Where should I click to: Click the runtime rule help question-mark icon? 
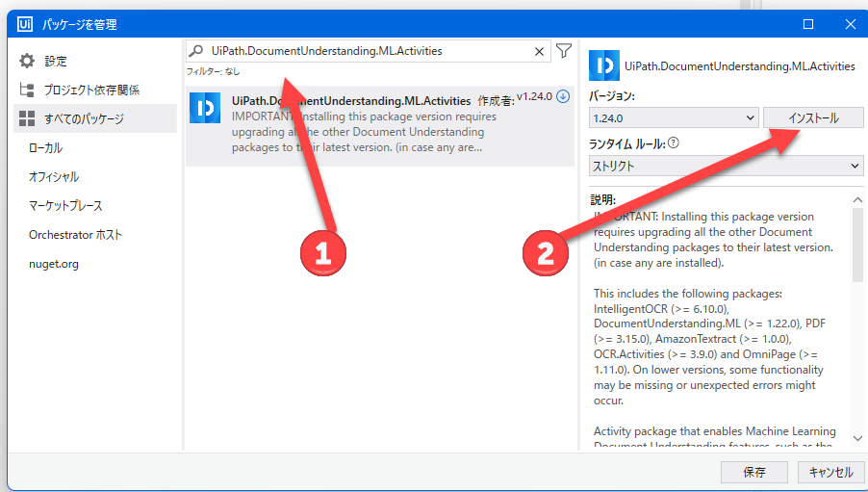click(x=674, y=142)
